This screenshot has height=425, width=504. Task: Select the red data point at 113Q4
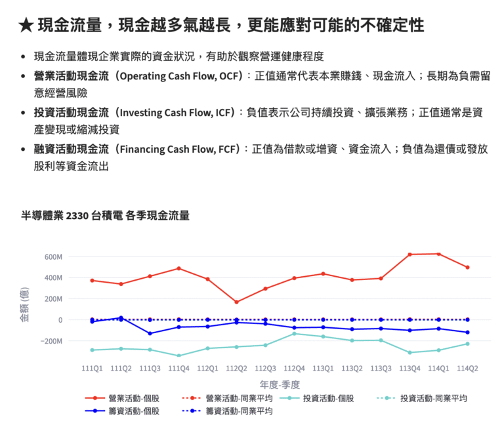(x=409, y=254)
